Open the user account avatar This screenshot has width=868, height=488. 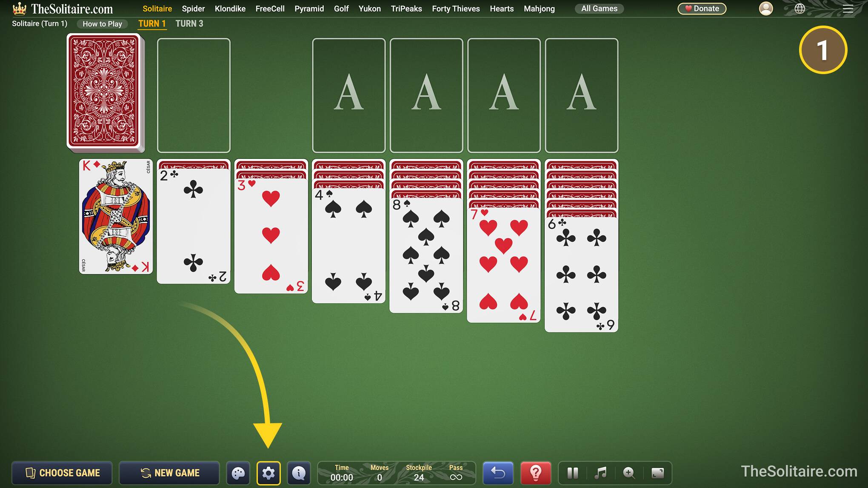tap(766, 9)
